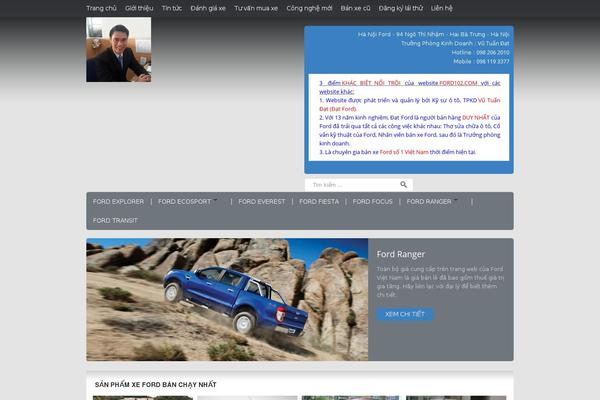Select the FORD FOCUS category
Screen dimensions: 600x400
coord(373,202)
